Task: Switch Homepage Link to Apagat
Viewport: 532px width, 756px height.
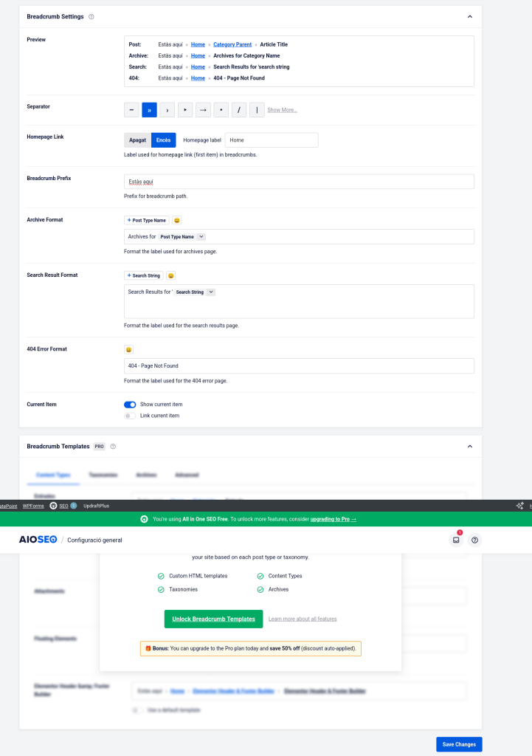Action: coord(137,140)
